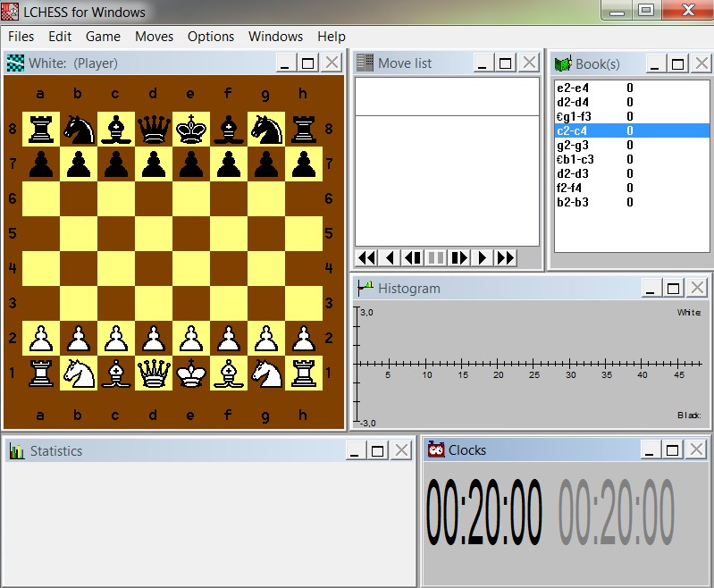Minimize the chessboard White (Player) window
Screen dimensions: 714x588
(x=285, y=63)
